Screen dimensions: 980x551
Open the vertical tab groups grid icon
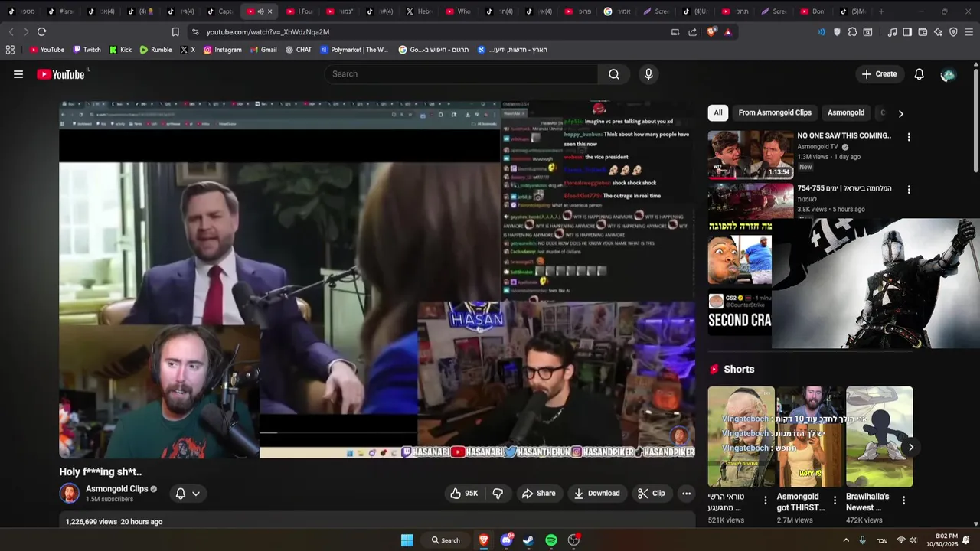point(10,50)
